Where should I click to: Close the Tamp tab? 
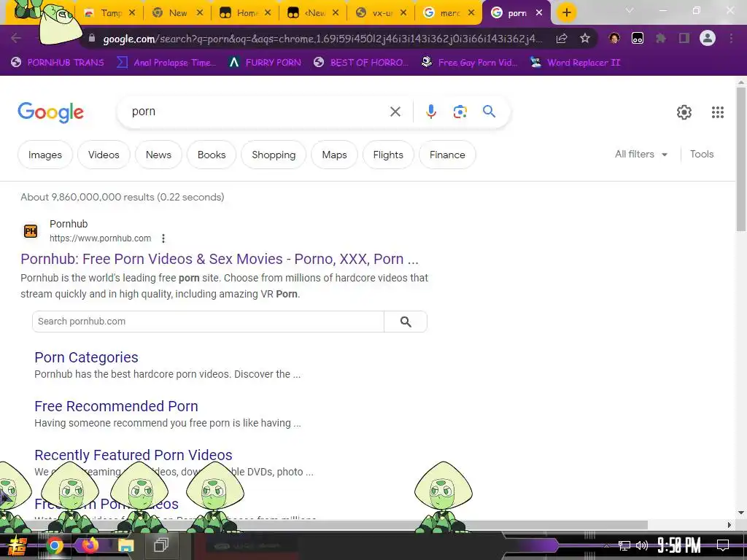click(x=132, y=13)
